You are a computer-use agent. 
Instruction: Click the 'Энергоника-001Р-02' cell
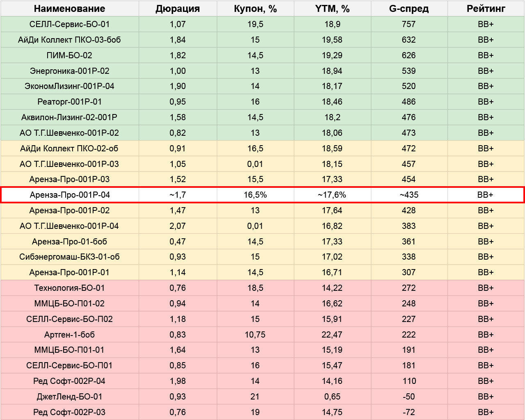(x=70, y=71)
